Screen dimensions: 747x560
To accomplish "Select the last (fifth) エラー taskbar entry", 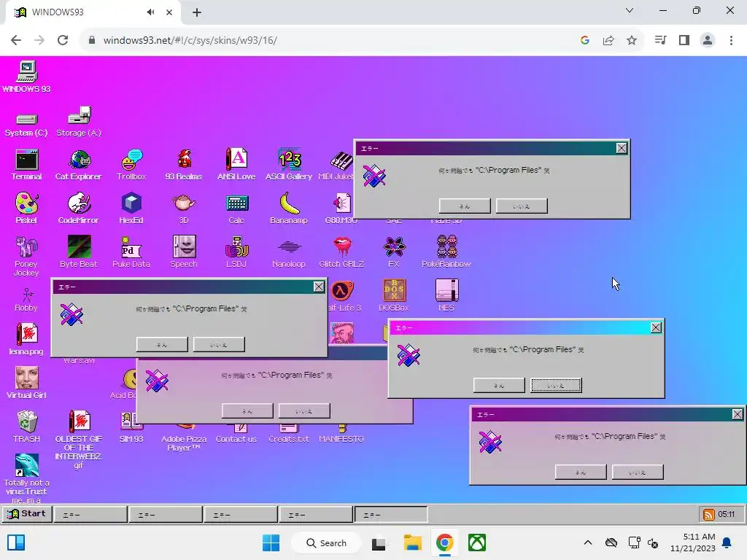I will tap(391, 514).
